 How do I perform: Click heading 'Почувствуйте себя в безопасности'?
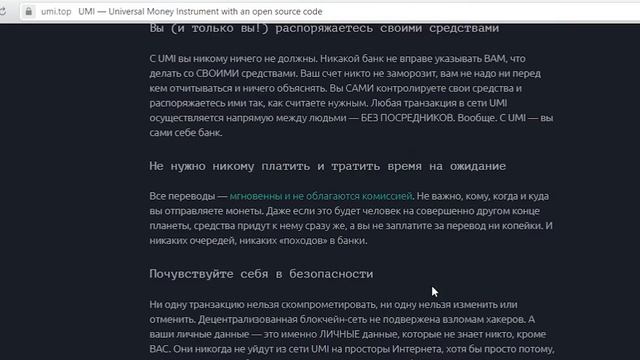pos(261,274)
